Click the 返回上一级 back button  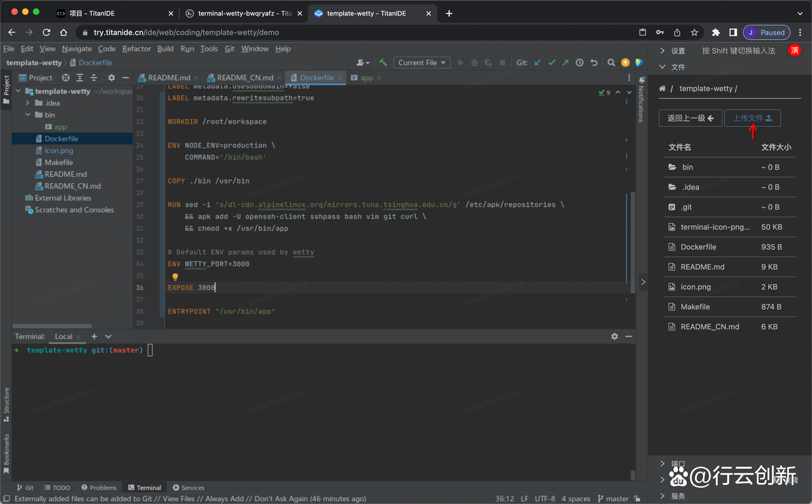click(690, 118)
